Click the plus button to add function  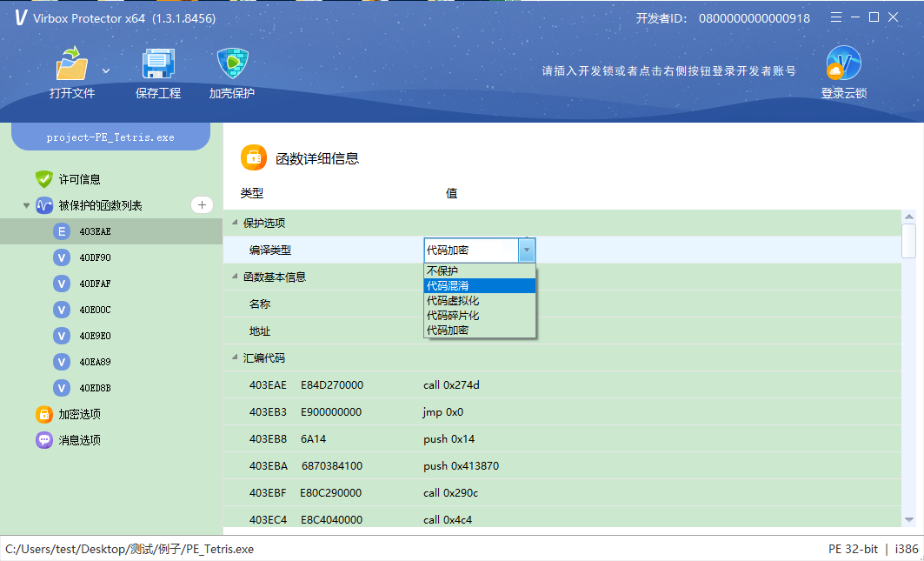coord(203,205)
